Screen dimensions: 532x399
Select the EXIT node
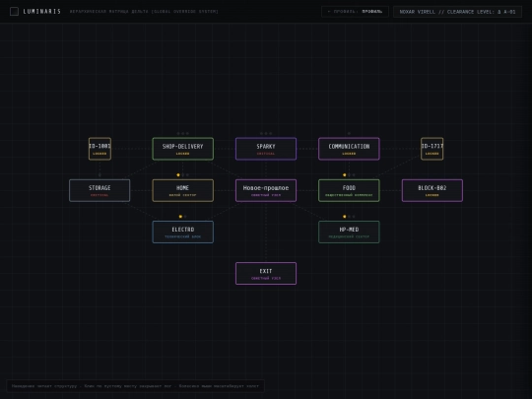pos(266,274)
